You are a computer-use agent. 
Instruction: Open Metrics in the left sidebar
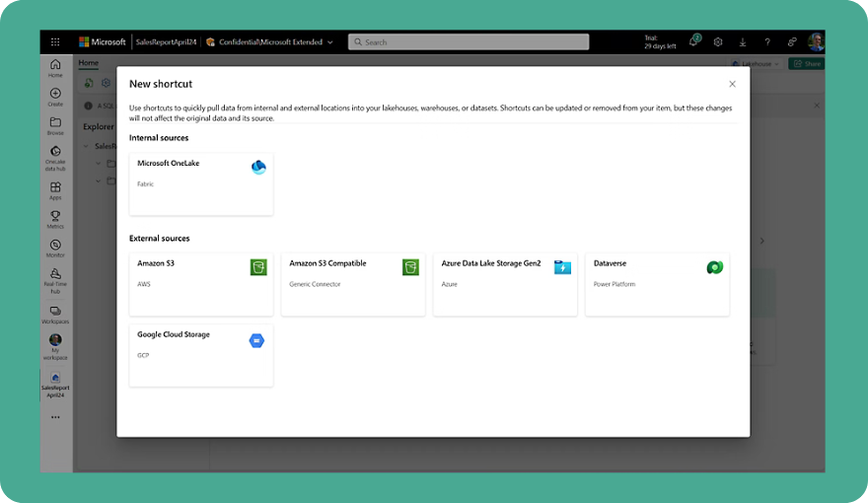click(55, 220)
